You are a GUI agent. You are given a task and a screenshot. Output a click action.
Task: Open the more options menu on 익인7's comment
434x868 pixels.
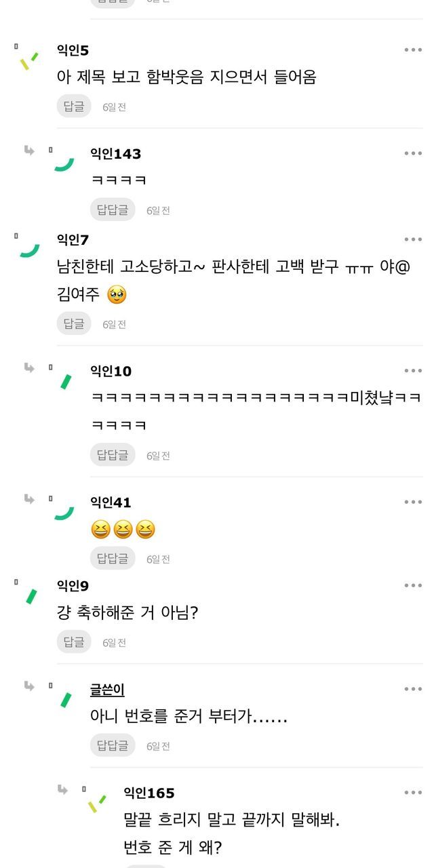(x=413, y=239)
